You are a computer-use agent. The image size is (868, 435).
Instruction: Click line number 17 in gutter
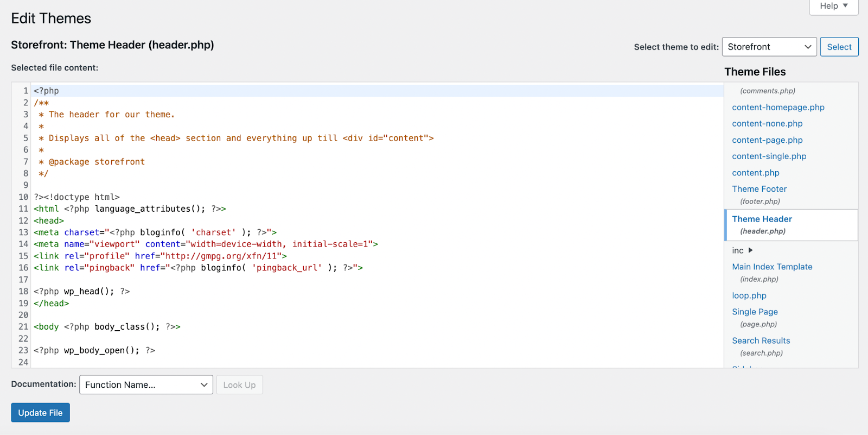coord(23,280)
